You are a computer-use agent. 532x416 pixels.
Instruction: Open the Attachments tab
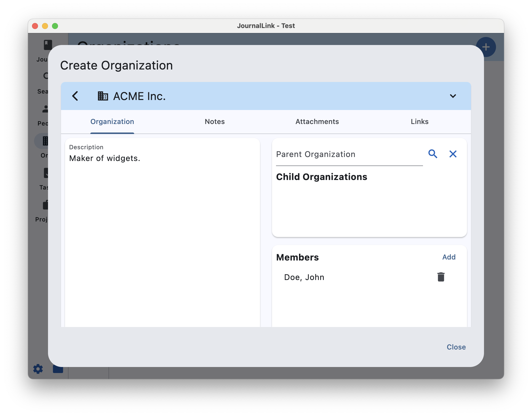(317, 122)
